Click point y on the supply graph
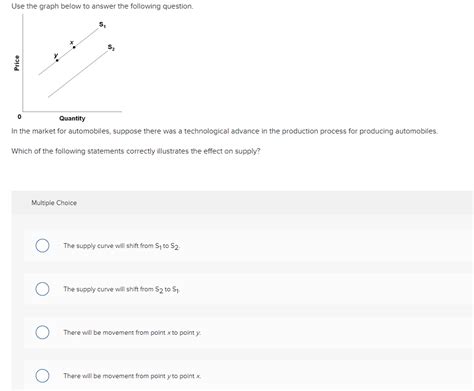Image resolution: width=474 pixels, height=391 pixels. [x=57, y=60]
